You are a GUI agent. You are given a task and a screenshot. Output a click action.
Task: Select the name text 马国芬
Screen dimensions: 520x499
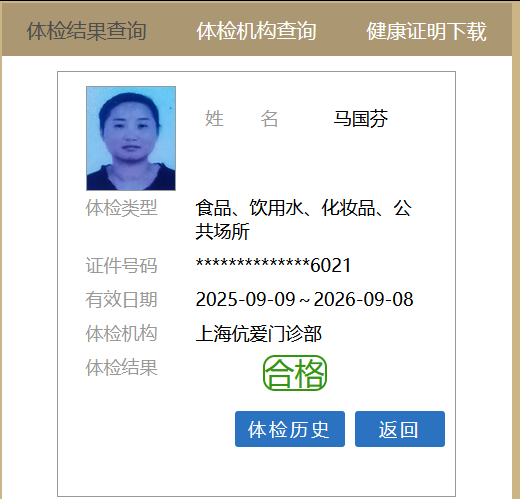[x=361, y=118]
